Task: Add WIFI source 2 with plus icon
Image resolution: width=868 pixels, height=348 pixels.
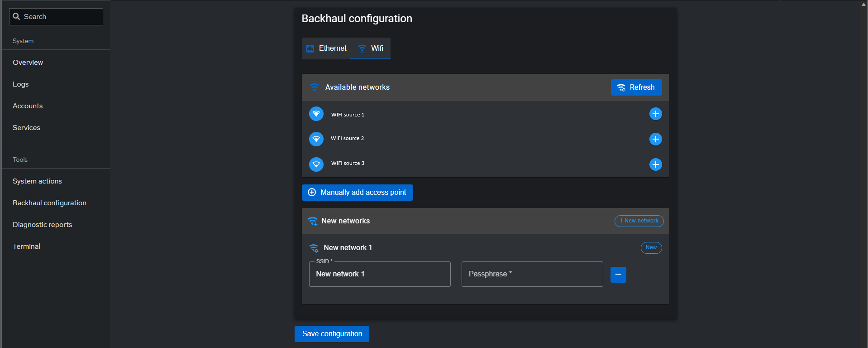Action: pyautogui.click(x=656, y=139)
